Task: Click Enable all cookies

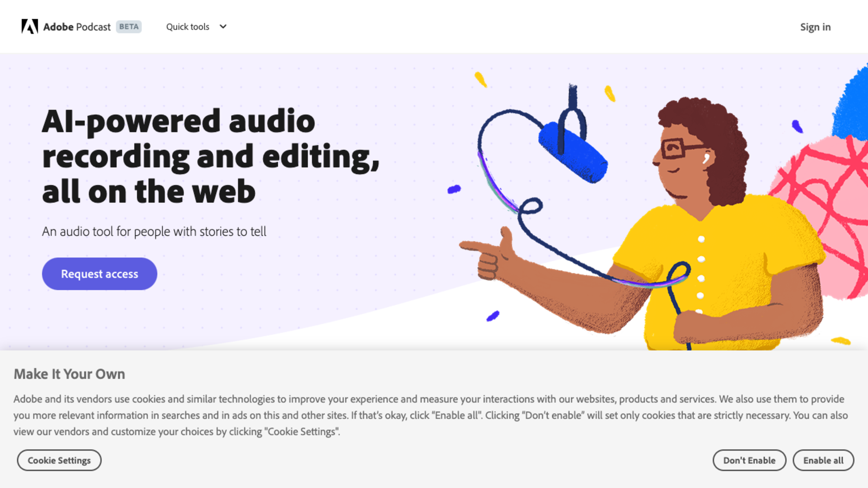Action: tap(823, 460)
